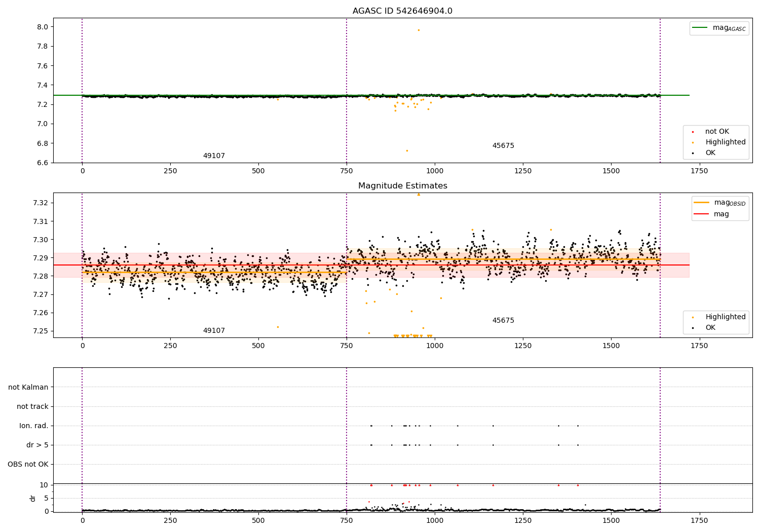Click the 5 tick on the dr axis
Image resolution: width=760 pixels, height=532 pixels.
[46, 498]
